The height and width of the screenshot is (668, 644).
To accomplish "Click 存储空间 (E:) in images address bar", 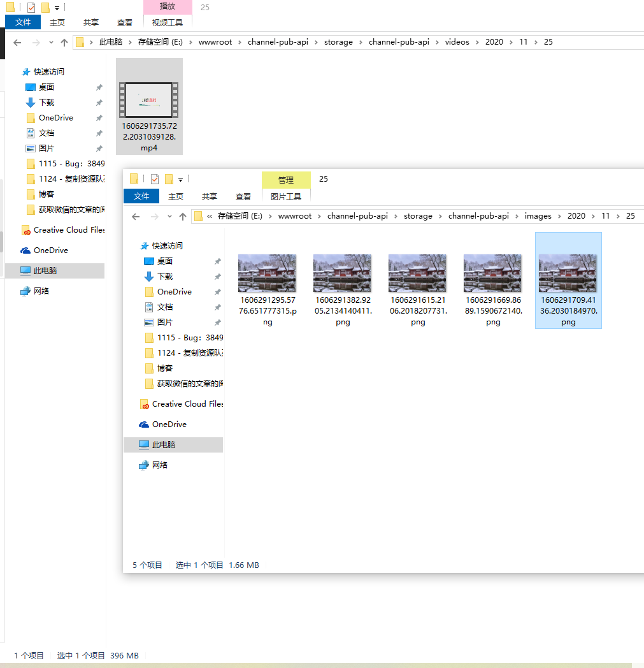I will 240,217.
